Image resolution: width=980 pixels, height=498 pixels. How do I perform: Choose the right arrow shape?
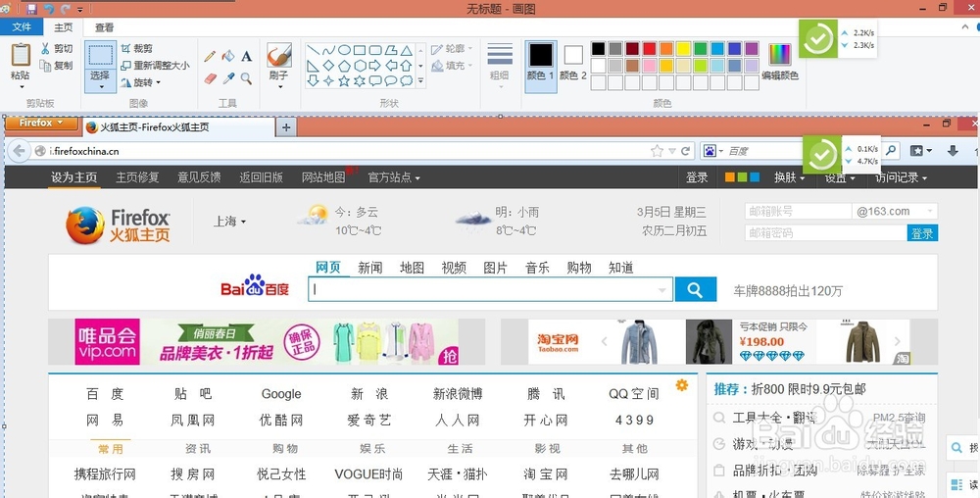coord(375,65)
